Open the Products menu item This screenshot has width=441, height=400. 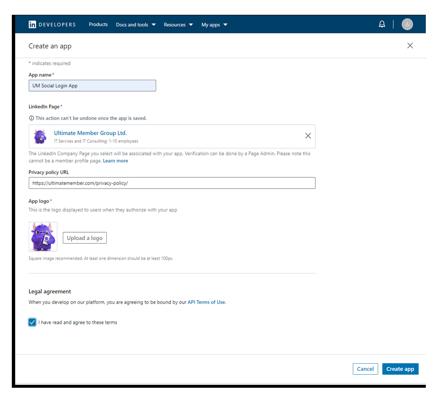(98, 24)
